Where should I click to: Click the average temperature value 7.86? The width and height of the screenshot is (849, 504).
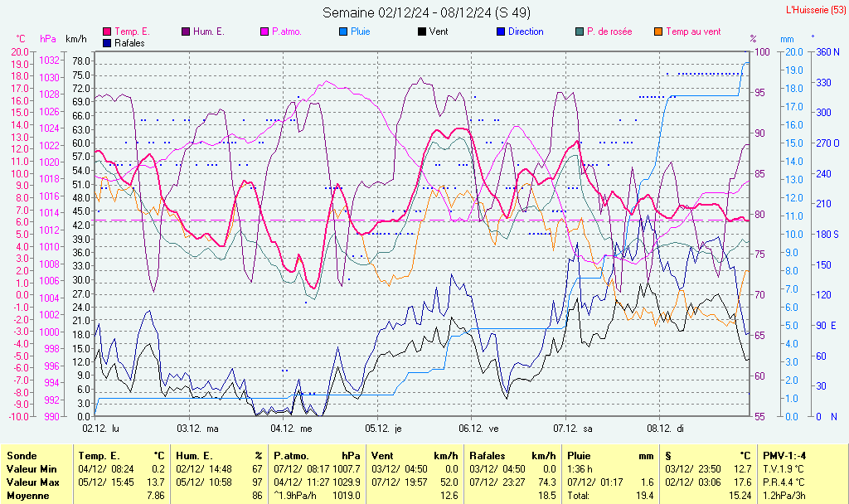tap(156, 496)
